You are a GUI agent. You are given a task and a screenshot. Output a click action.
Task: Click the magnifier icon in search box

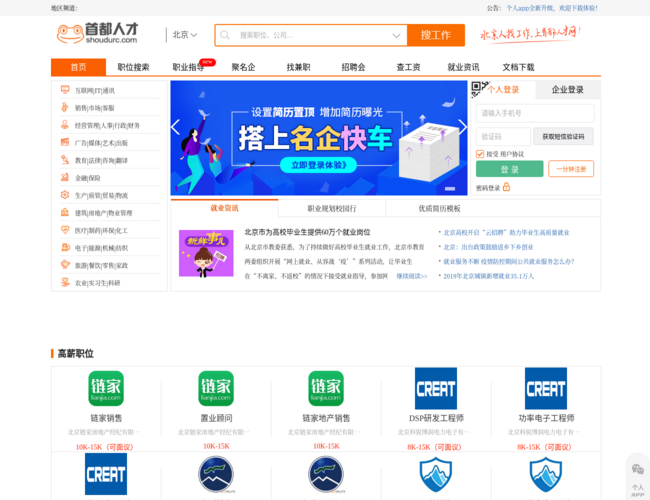[225, 35]
